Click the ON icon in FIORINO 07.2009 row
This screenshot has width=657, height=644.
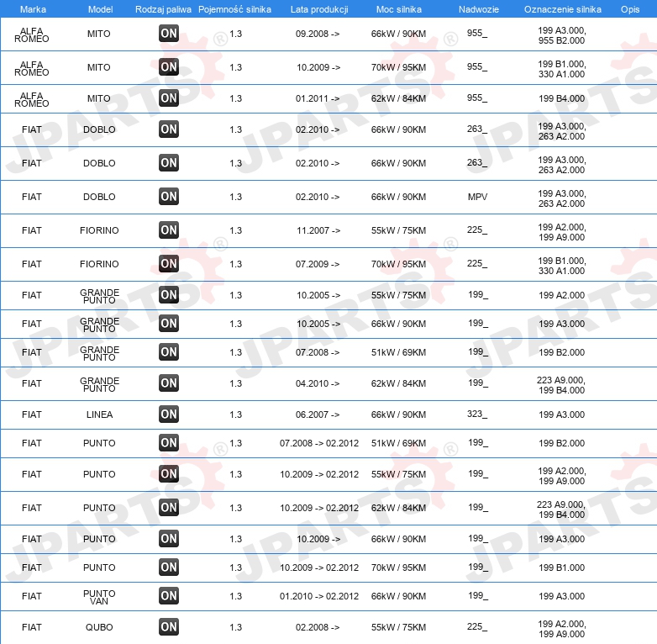[169, 264]
